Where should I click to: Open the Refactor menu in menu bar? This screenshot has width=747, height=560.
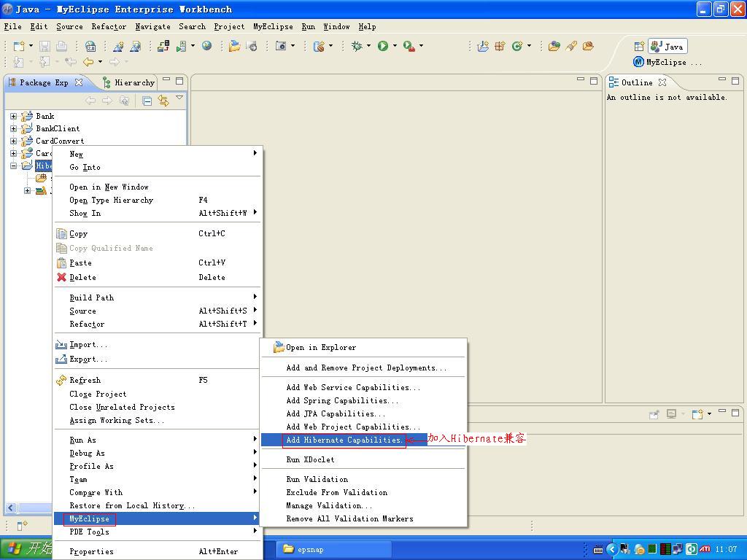(109, 27)
